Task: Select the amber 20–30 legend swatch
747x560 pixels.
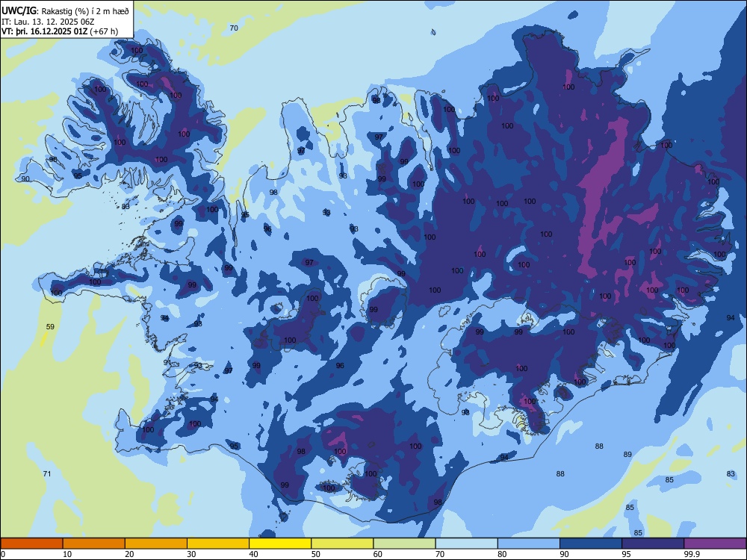Action: [156, 544]
